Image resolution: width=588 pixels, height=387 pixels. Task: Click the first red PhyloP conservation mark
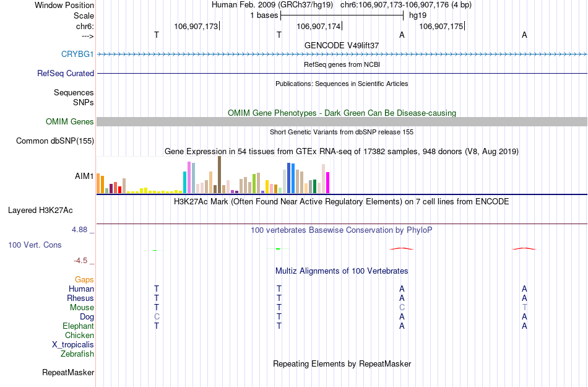(x=402, y=248)
